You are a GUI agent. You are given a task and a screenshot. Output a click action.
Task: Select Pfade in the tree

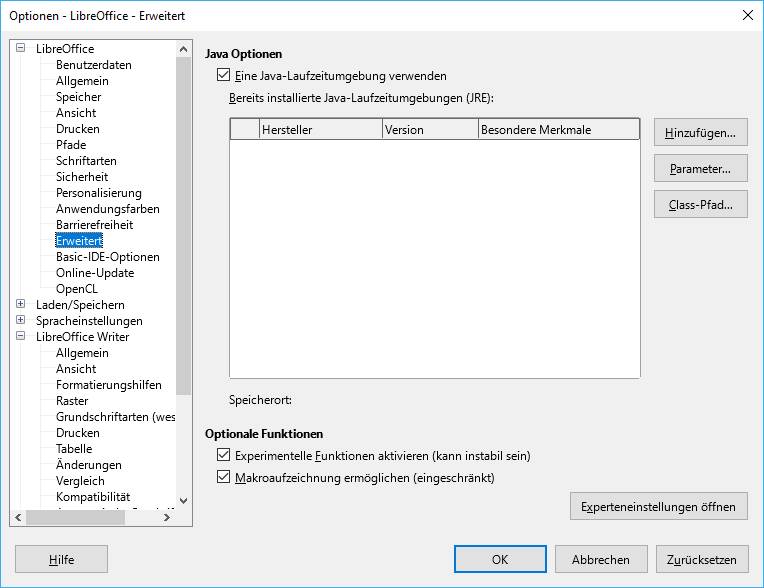point(71,145)
